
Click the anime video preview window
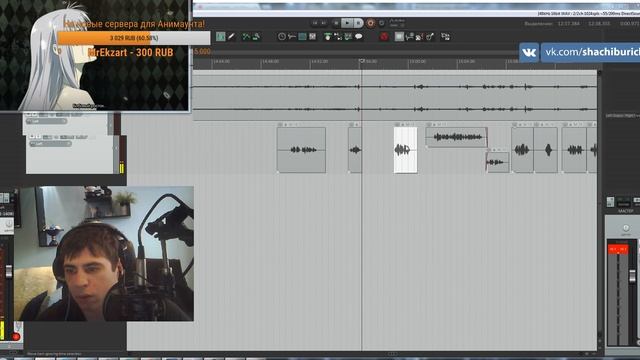click(94, 55)
